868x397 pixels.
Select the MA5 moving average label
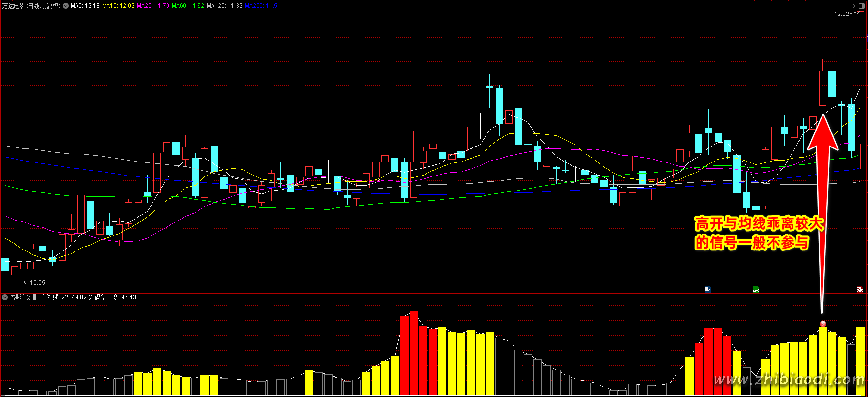[85, 6]
